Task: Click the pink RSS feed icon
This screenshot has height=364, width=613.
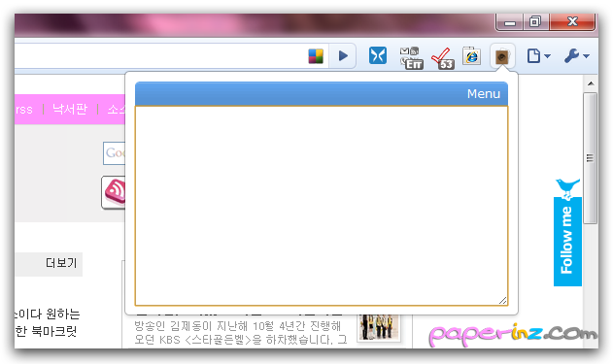Action: click(x=115, y=192)
